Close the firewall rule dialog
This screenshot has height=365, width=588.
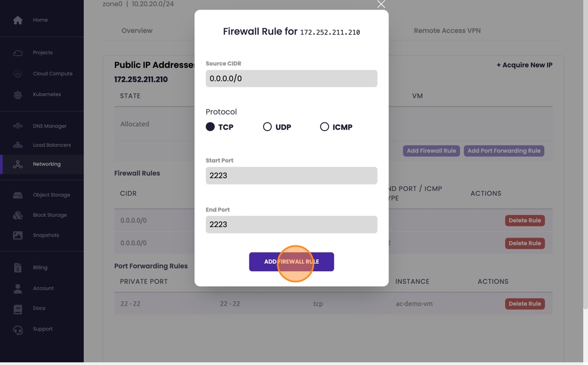(x=381, y=5)
